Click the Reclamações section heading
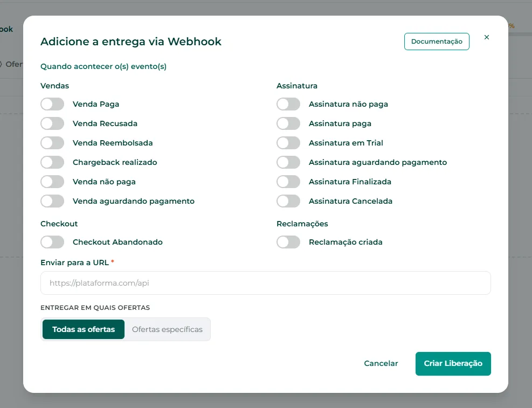Image resolution: width=532 pixels, height=408 pixels. [x=302, y=224]
